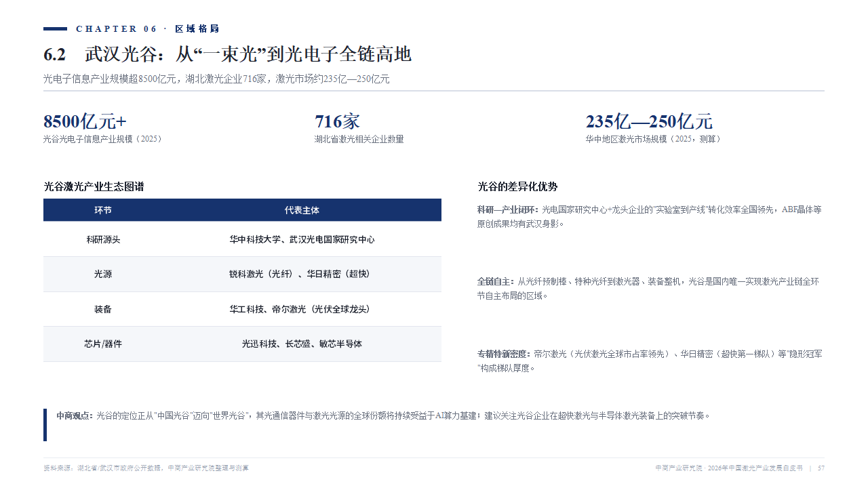Select the title '6.2 武汉光谷：从“一束光”到光电子全链高地'
The width and height of the screenshot is (868, 488).
227,55
